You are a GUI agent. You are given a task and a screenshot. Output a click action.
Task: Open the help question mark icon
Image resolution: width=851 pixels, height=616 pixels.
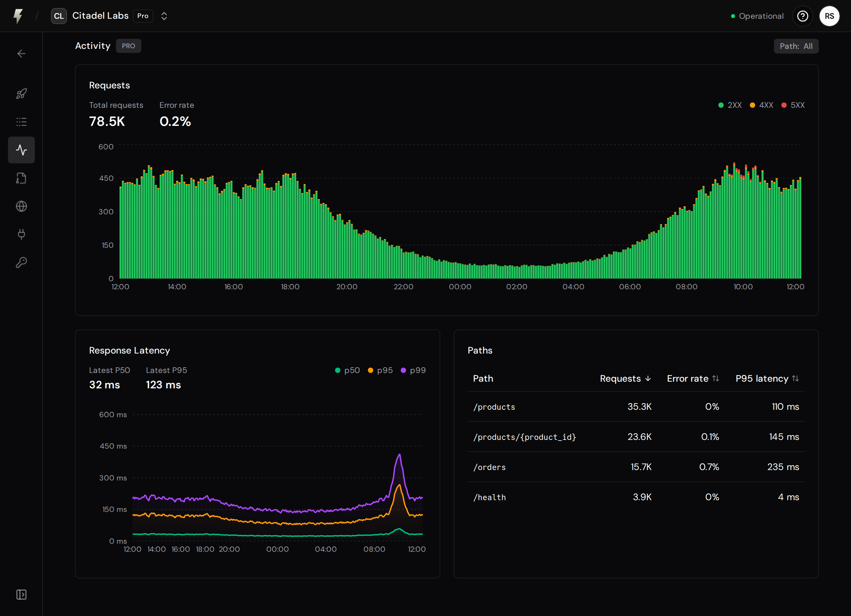pos(803,16)
